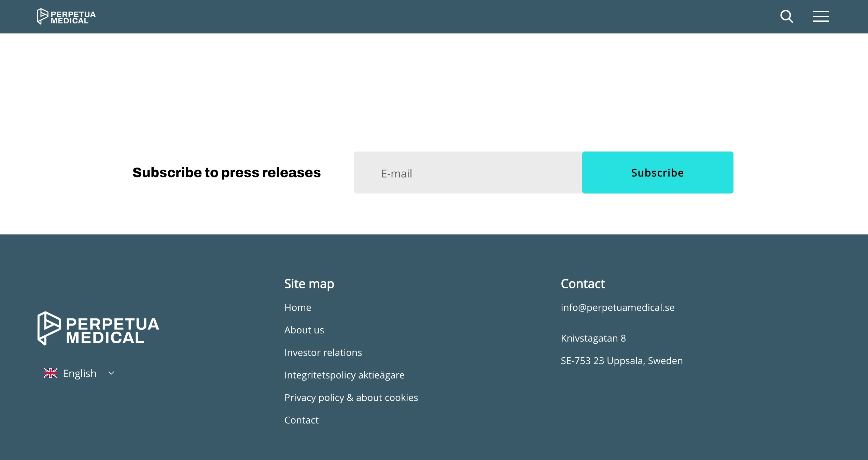Screen dimensions: 868x460
Task: Open the About us link
Action: pyautogui.click(x=304, y=330)
